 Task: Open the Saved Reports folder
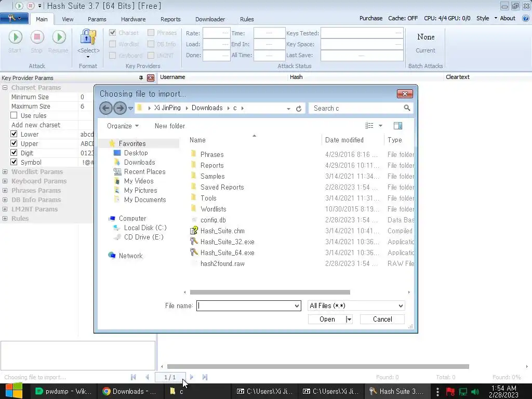tap(222, 187)
